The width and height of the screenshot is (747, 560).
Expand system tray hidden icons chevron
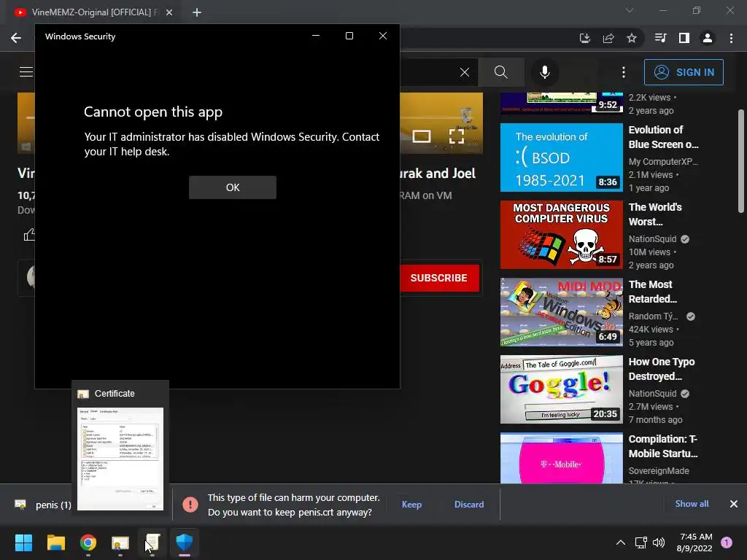[621, 542]
